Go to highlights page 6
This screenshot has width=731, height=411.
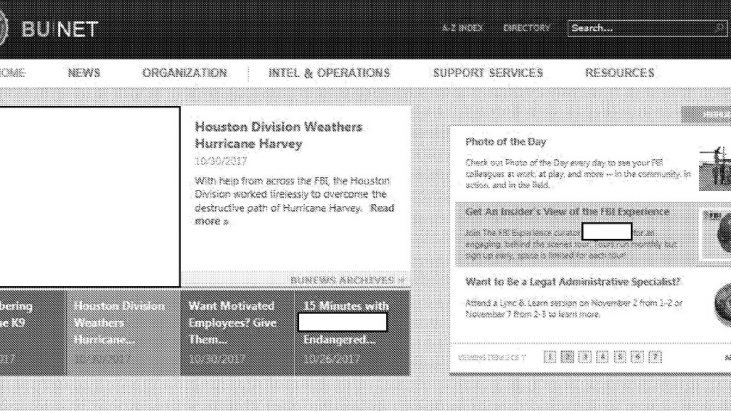point(637,357)
